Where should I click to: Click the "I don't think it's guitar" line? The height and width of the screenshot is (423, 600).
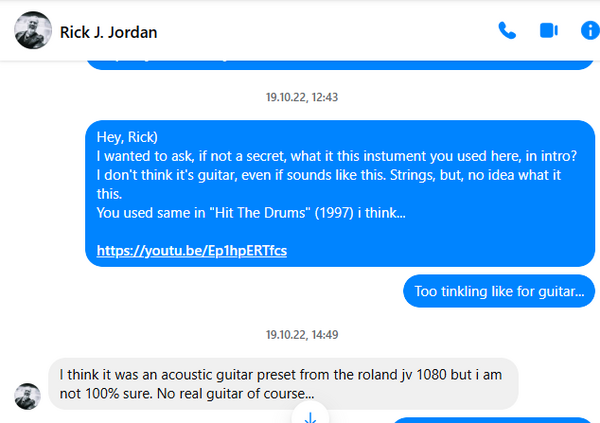pyautogui.click(x=329, y=175)
